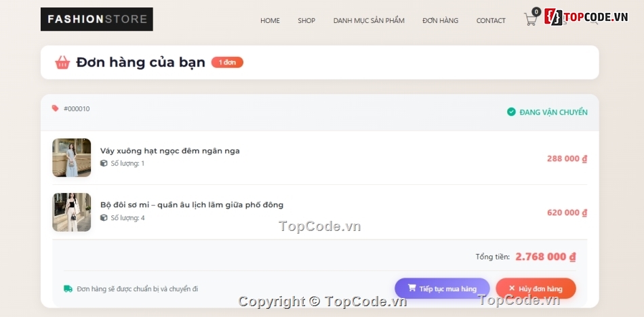Click product name Váy xuông hạt ngọc đêm ngân nga

coord(170,150)
